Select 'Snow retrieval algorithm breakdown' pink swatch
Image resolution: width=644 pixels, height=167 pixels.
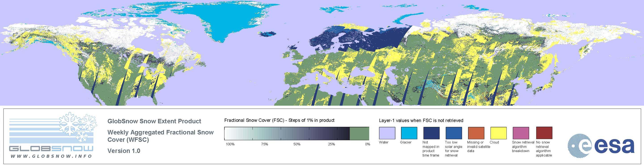coord(521,133)
